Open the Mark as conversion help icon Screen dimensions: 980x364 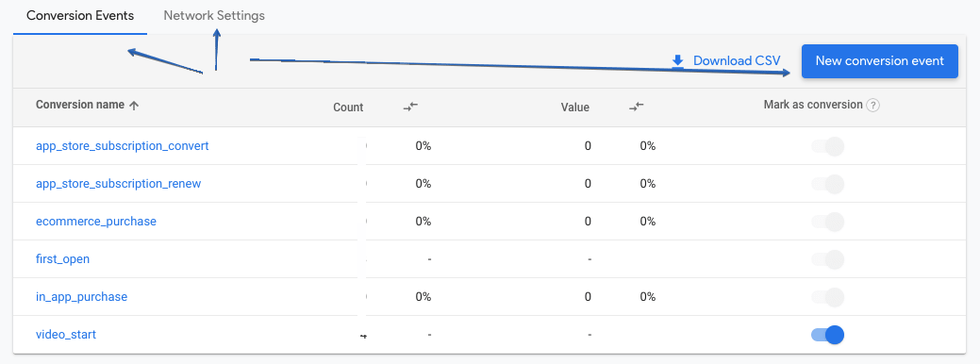(873, 106)
